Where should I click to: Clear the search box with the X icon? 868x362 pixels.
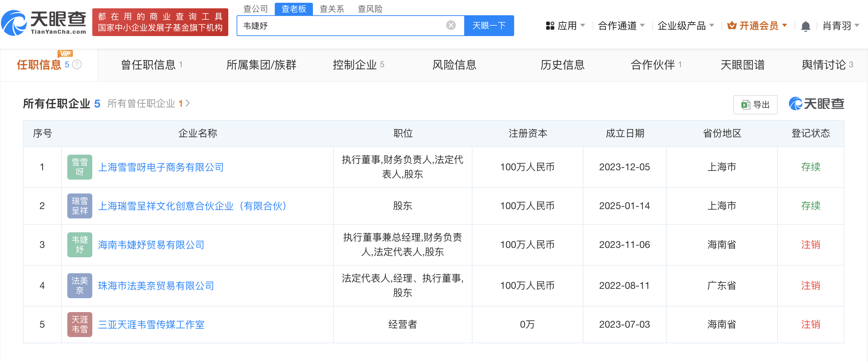[x=451, y=25]
